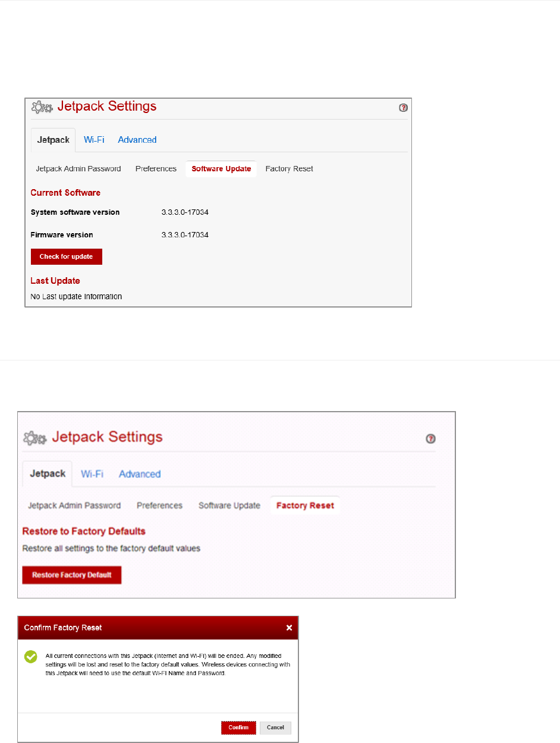Image resolution: width=560 pixels, height=743 pixels.
Task: Open Factory Reset subtab in upper panel
Action: click(289, 169)
